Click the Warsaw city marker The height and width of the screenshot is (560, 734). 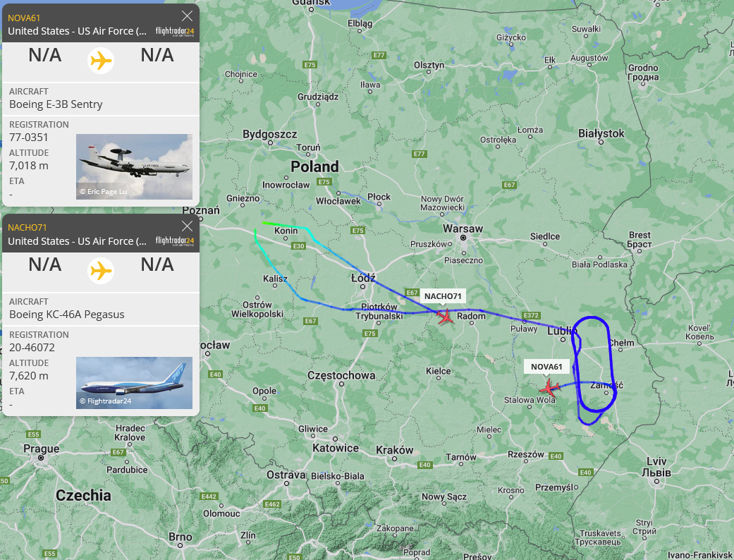click(463, 238)
